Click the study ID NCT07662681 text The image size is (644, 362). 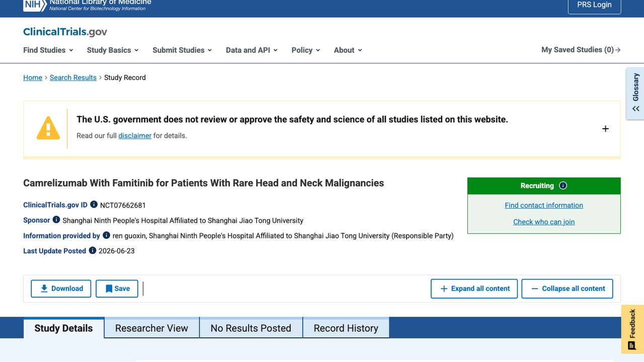click(x=123, y=205)
